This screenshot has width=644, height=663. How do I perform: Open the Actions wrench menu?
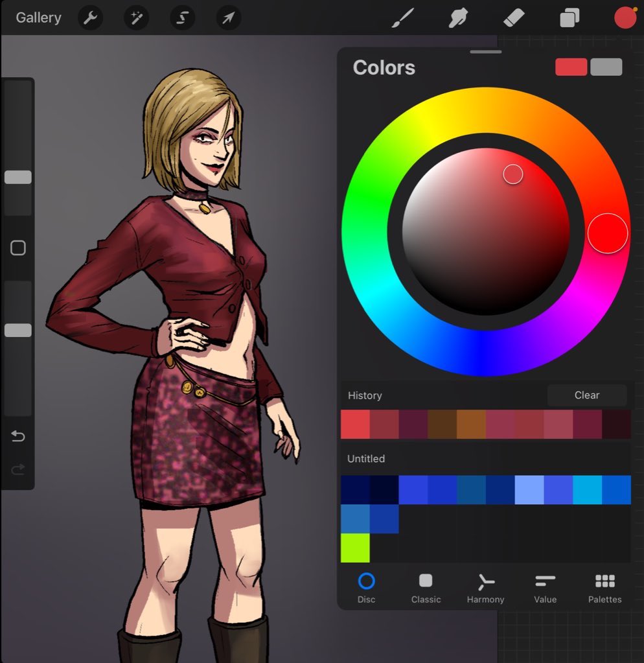(91, 17)
